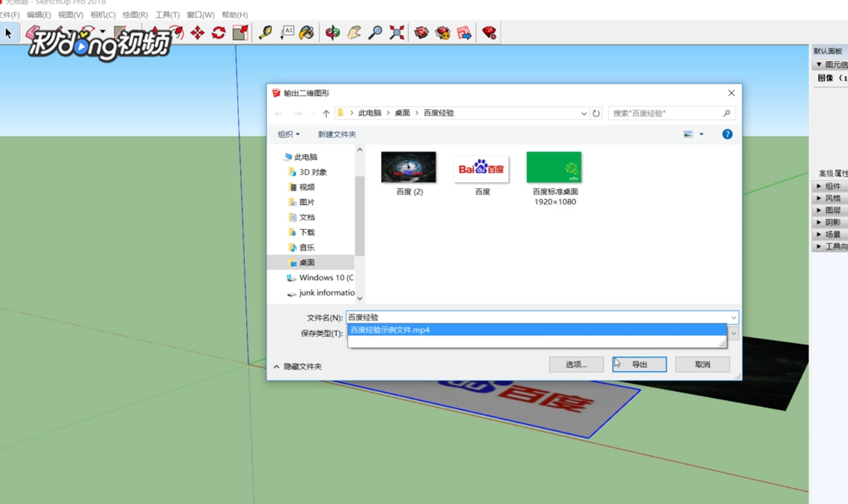The width and height of the screenshot is (848, 504).
Task: Activate the Orbit tool
Action: pos(332,33)
